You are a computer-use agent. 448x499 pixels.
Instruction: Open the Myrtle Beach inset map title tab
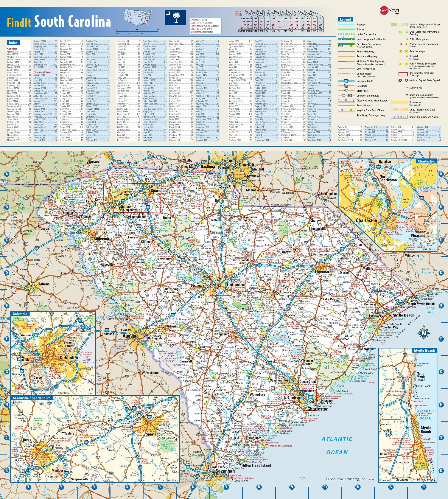coord(424,350)
